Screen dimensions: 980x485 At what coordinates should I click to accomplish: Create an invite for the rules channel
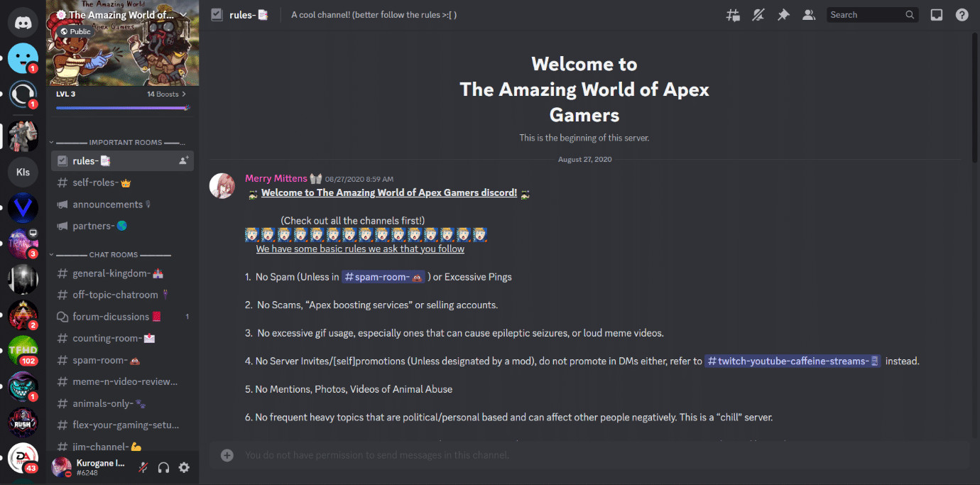point(184,160)
